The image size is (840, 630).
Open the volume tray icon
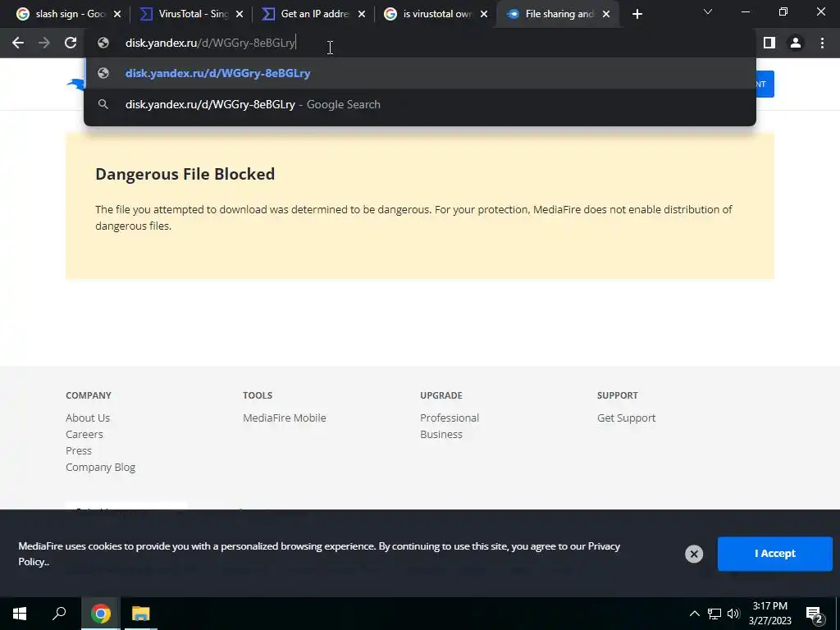733,614
